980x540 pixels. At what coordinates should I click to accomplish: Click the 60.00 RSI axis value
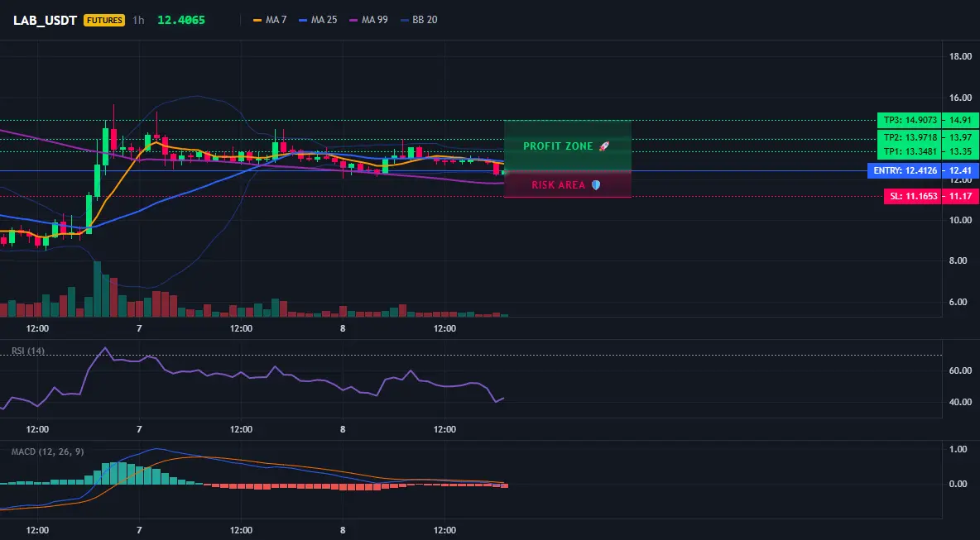coord(961,370)
